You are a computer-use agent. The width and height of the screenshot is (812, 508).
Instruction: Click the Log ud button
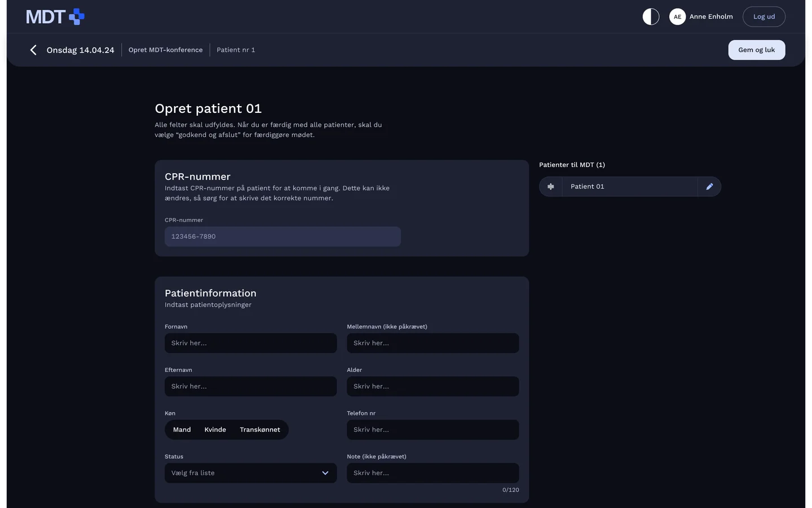(x=764, y=17)
